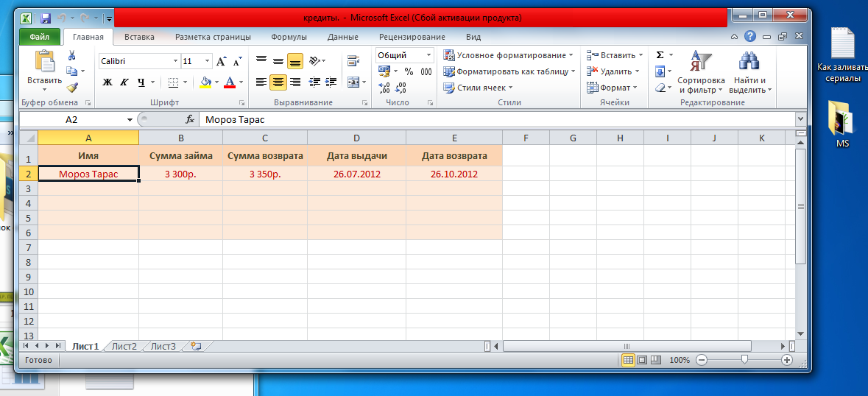Image resolution: width=868 pixels, height=396 pixels.
Task: Toggle Center horizontal alignment
Action: tap(278, 82)
